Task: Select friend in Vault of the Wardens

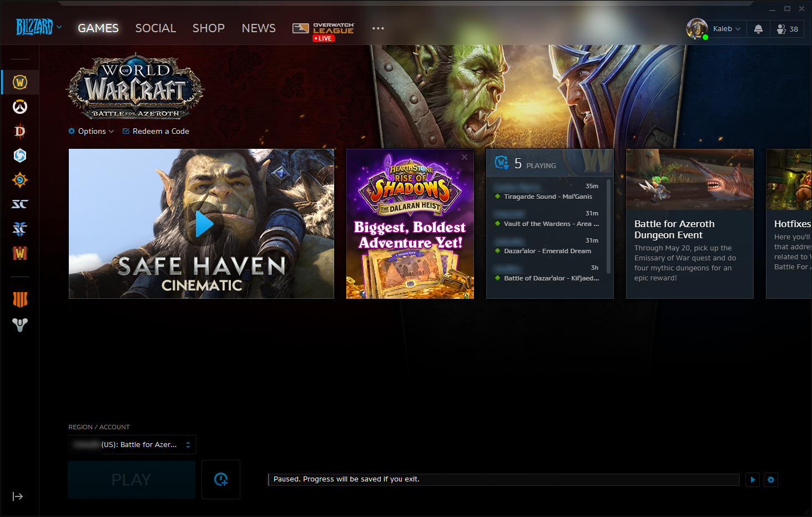Action: click(x=547, y=218)
